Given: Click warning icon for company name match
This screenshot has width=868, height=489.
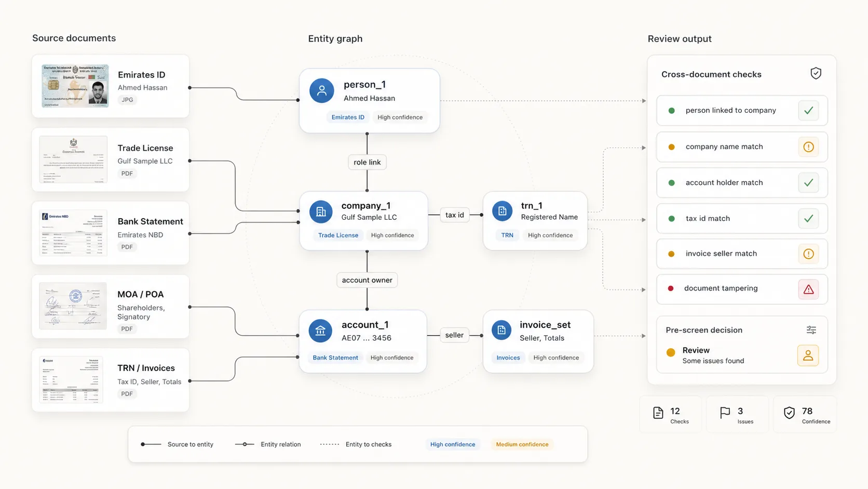Looking at the screenshot, I should click(x=808, y=147).
